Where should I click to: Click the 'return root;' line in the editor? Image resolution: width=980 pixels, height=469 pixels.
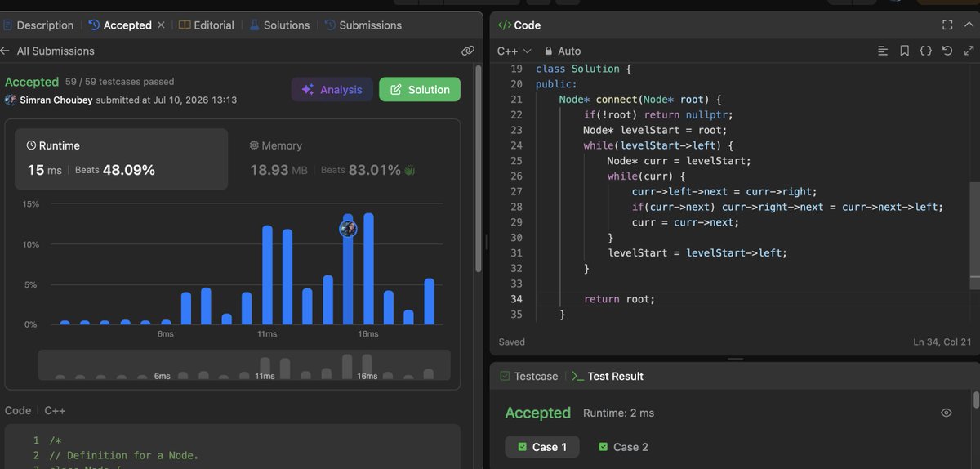tap(619, 299)
